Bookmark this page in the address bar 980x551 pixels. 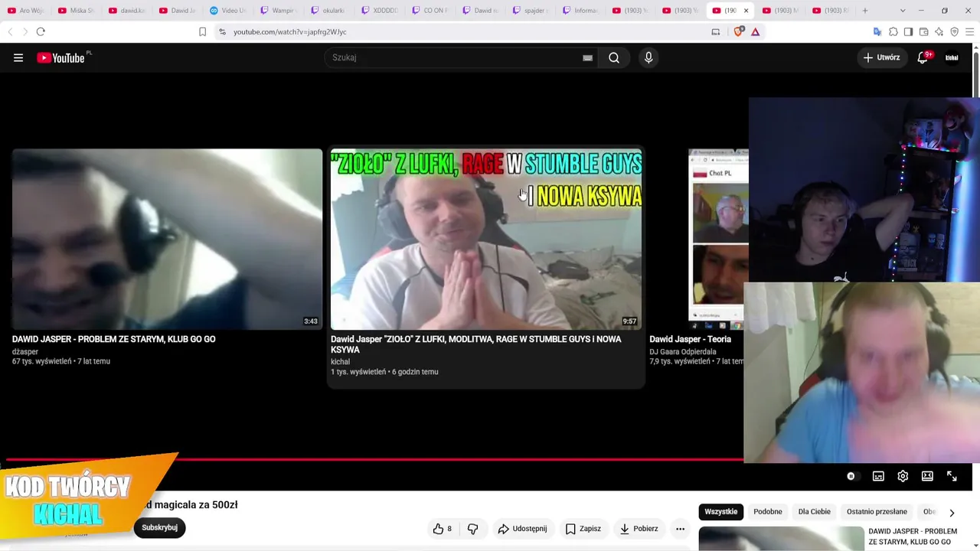click(x=202, y=31)
